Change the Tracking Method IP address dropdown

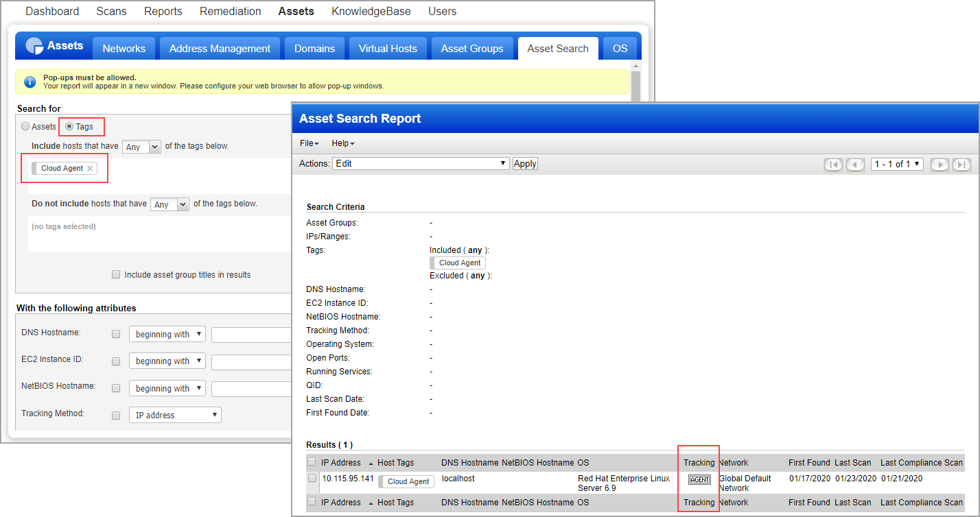pos(175,414)
